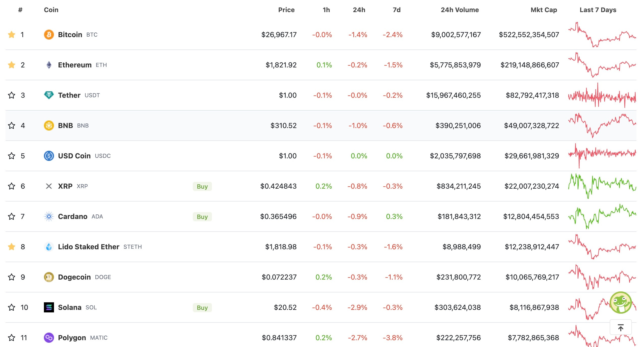Image resolution: width=644 pixels, height=347 pixels.
Task: Open the gecko mascot chat bubble
Action: [x=621, y=303]
